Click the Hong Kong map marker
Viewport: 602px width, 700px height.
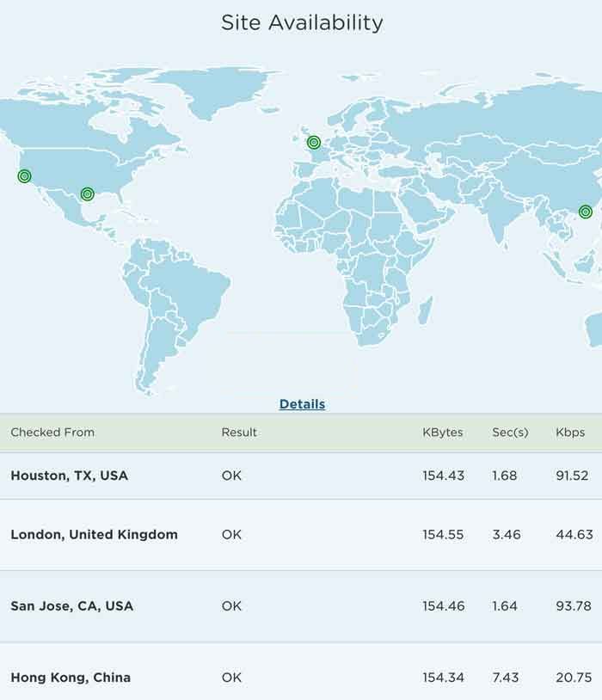(x=586, y=212)
